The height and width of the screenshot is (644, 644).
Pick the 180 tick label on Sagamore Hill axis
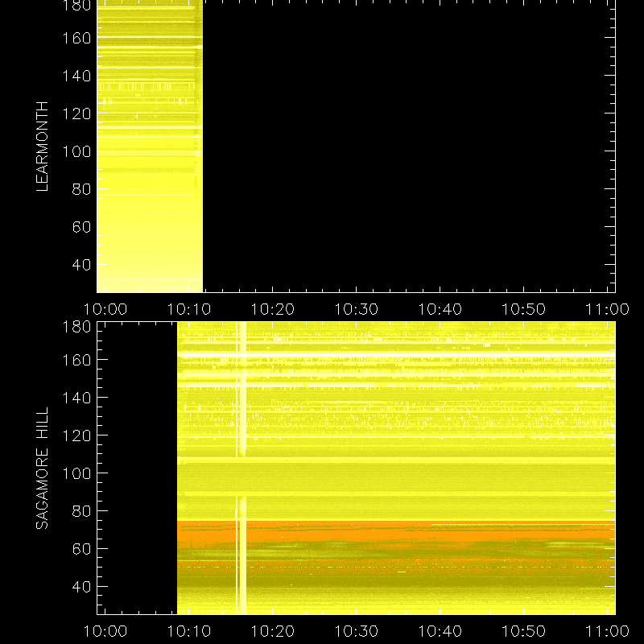(76, 327)
